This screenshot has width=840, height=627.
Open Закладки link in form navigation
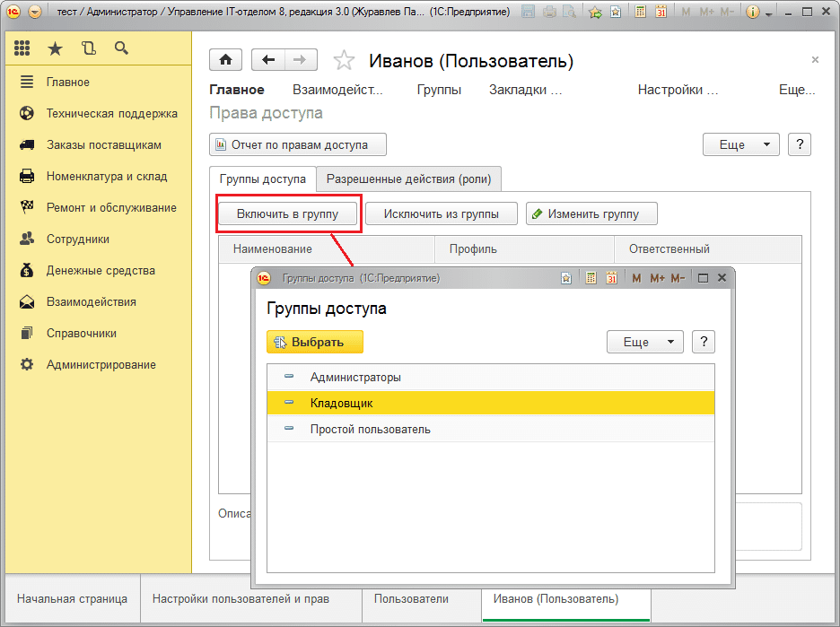point(525,90)
